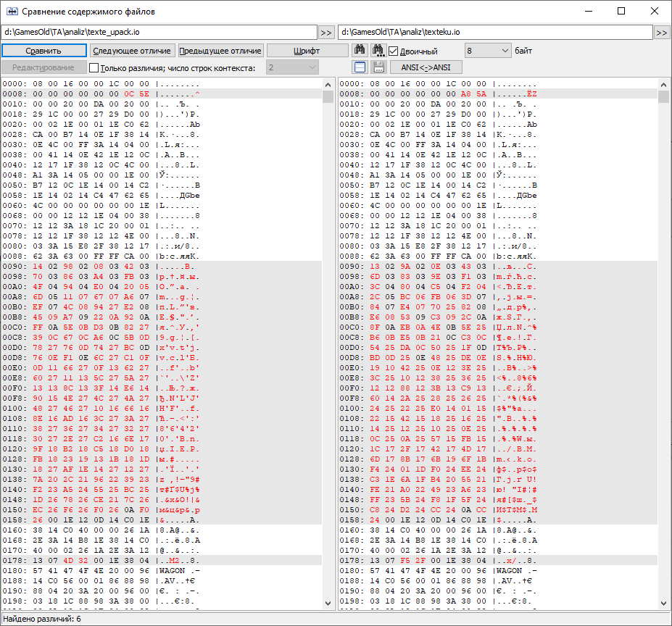Click the байт label
This screenshot has height=626, width=672.
523,51
